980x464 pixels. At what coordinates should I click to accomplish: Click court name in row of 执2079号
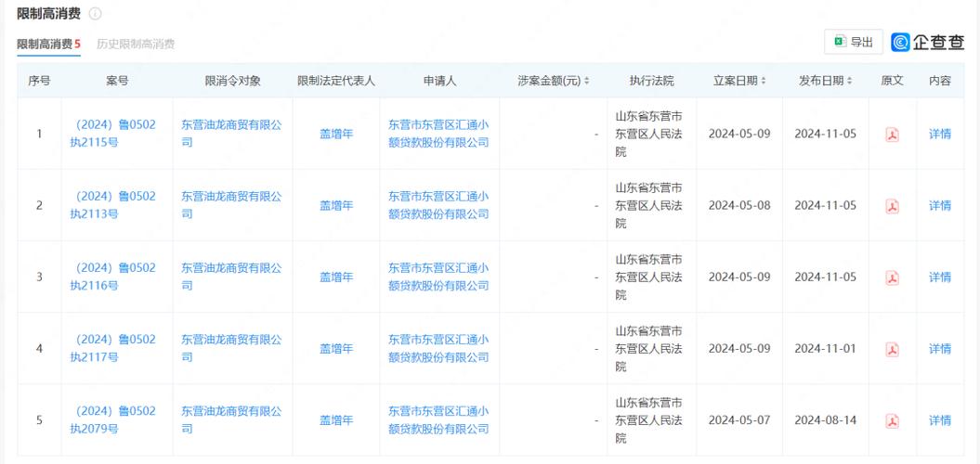pyautogui.click(x=648, y=421)
